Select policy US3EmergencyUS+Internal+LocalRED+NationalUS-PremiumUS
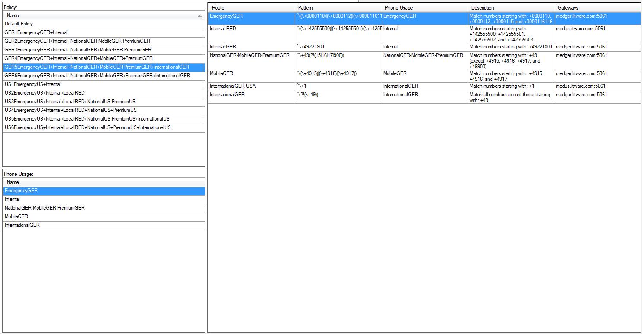The image size is (644, 334). [104, 102]
